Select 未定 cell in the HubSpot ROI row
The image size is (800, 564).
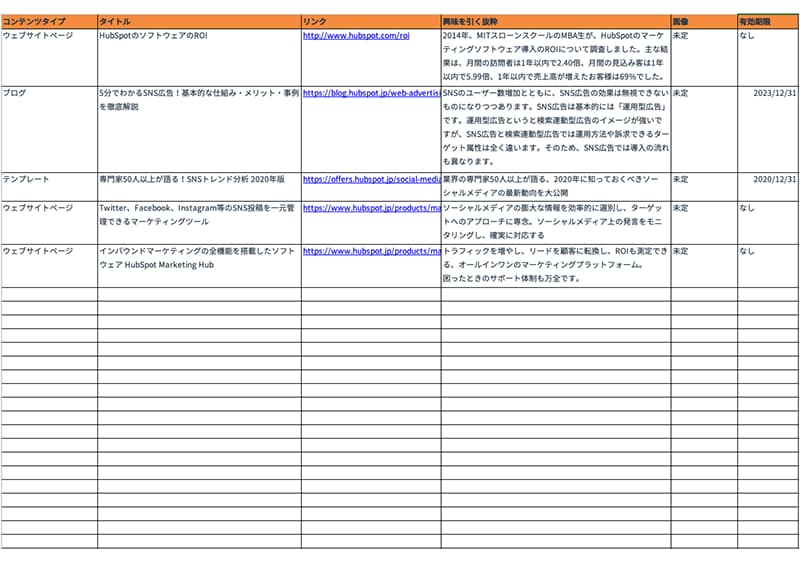704,57
